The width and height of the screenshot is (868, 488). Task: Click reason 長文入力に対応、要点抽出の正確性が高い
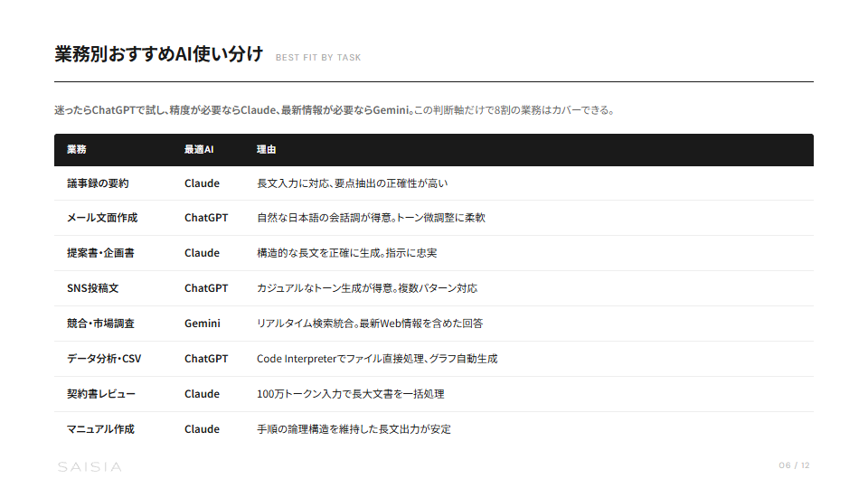pos(352,183)
